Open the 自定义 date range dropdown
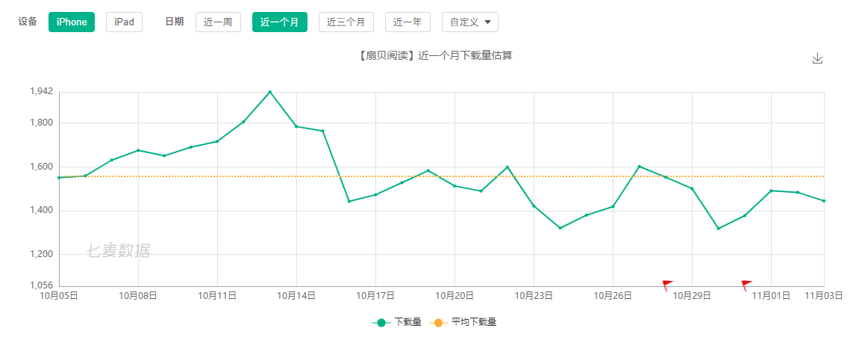Image resolution: width=868 pixels, height=340 pixels. pyautogui.click(x=469, y=22)
